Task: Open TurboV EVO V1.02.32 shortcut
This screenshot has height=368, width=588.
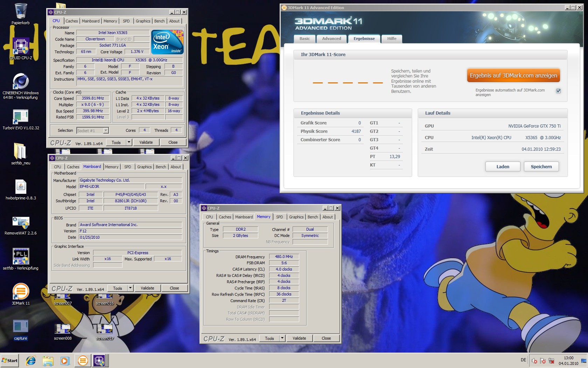Action: 21,119
